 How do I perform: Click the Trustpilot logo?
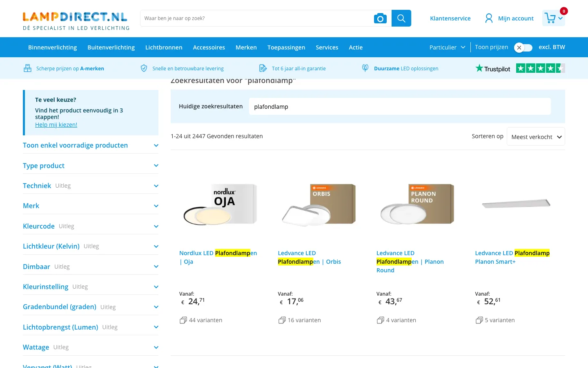click(493, 69)
